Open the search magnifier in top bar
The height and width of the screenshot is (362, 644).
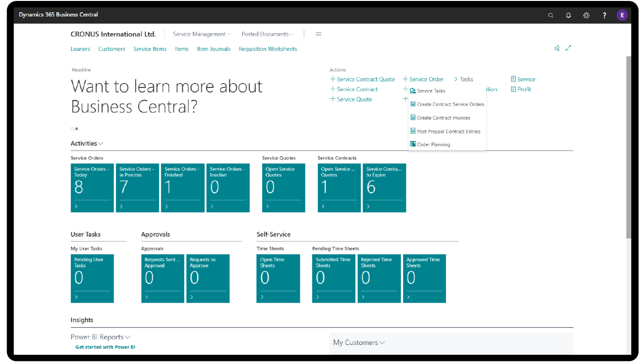pos(551,15)
